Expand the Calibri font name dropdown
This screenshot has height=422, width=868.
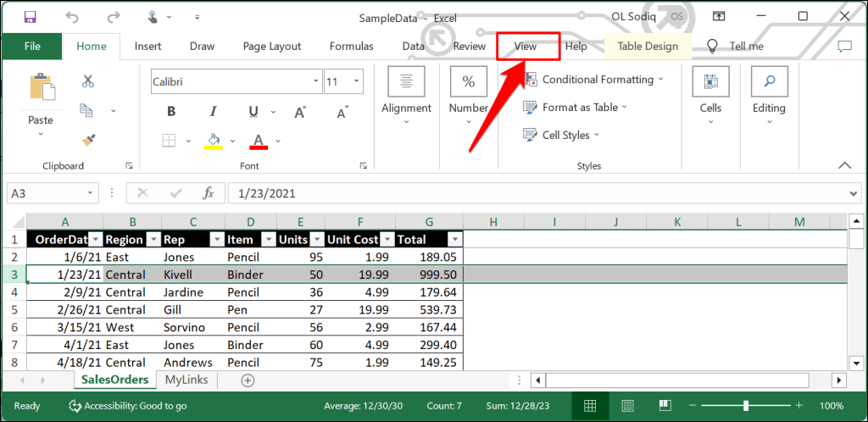click(x=313, y=82)
